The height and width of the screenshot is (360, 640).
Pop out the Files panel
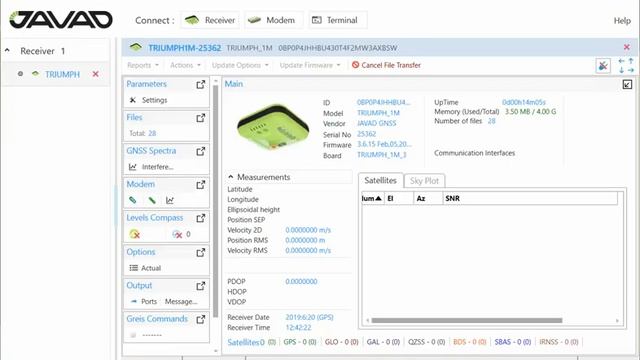200,118
